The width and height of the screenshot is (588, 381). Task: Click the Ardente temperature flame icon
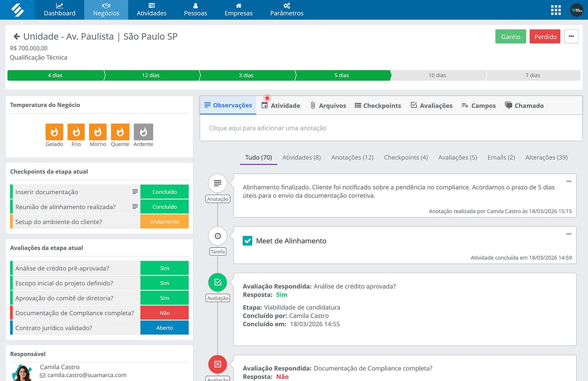143,132
